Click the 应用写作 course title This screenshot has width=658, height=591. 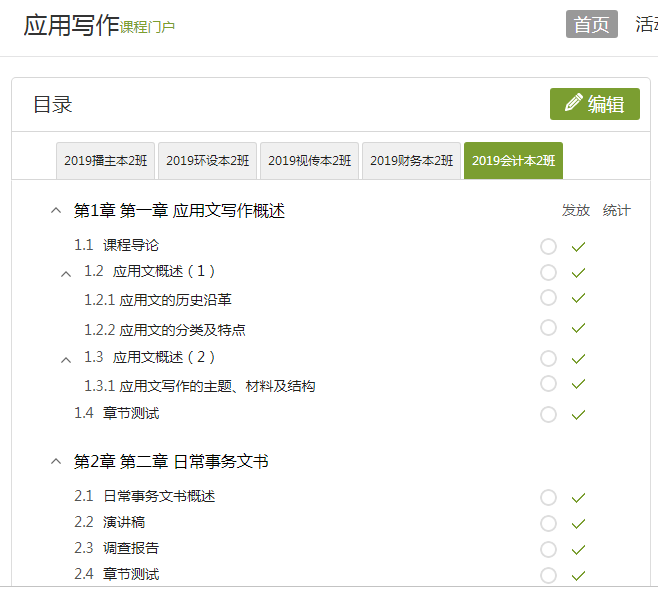[71, 25]
